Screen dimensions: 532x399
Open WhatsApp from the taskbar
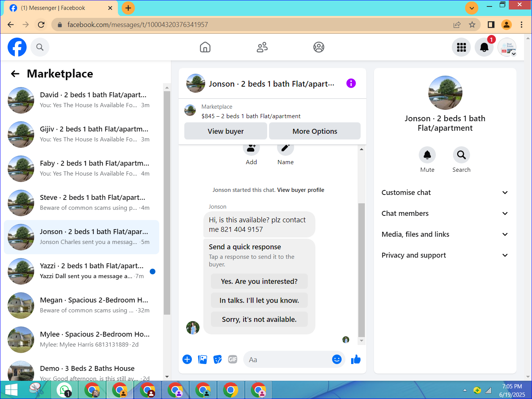64,390
